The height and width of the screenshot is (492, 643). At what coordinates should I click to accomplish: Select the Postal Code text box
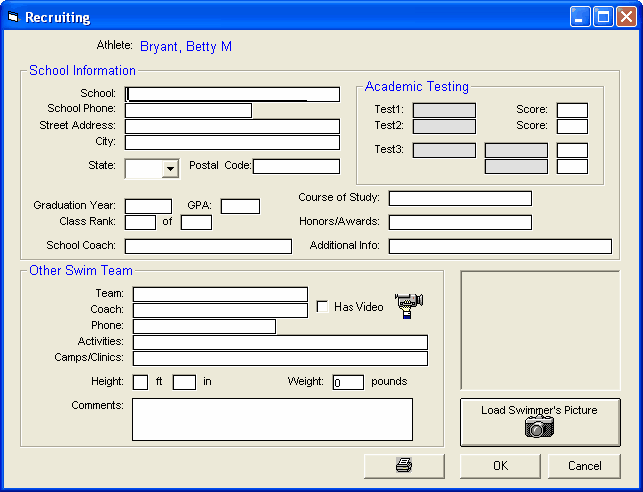pos(296,166)
